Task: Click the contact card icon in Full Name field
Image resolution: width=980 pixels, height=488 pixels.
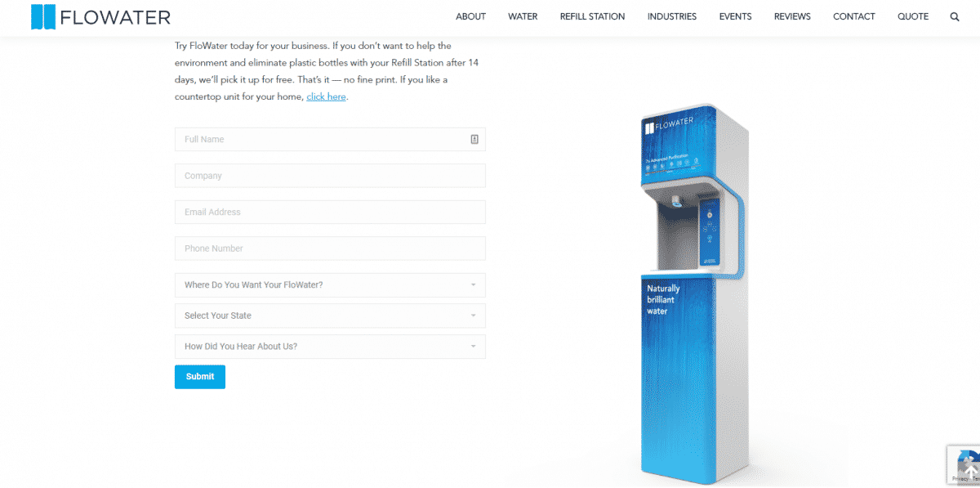Action: (x=474, y=140)
